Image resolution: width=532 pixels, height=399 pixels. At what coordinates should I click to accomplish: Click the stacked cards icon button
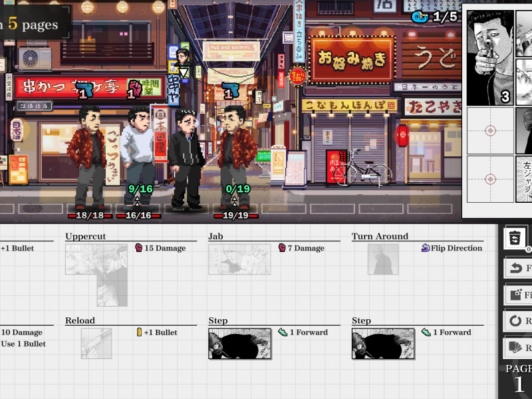pos(515,348)
